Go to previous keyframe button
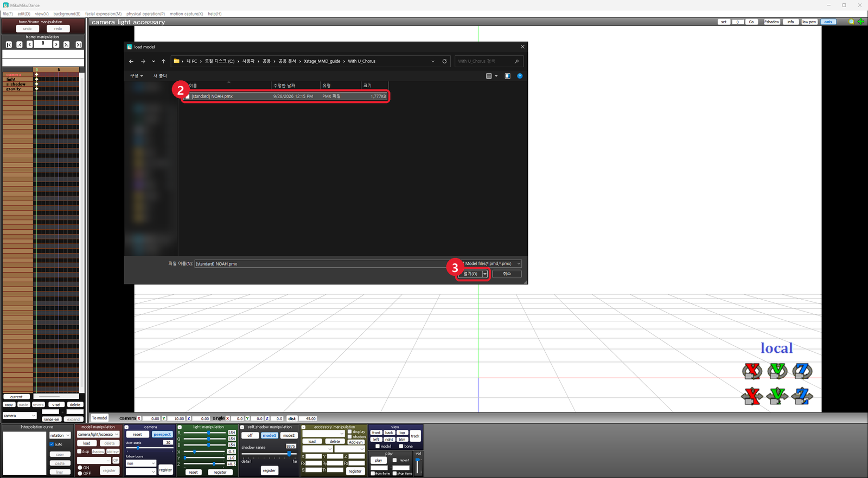Viewport: 868px width, 478px height. [x=20, y=44]
